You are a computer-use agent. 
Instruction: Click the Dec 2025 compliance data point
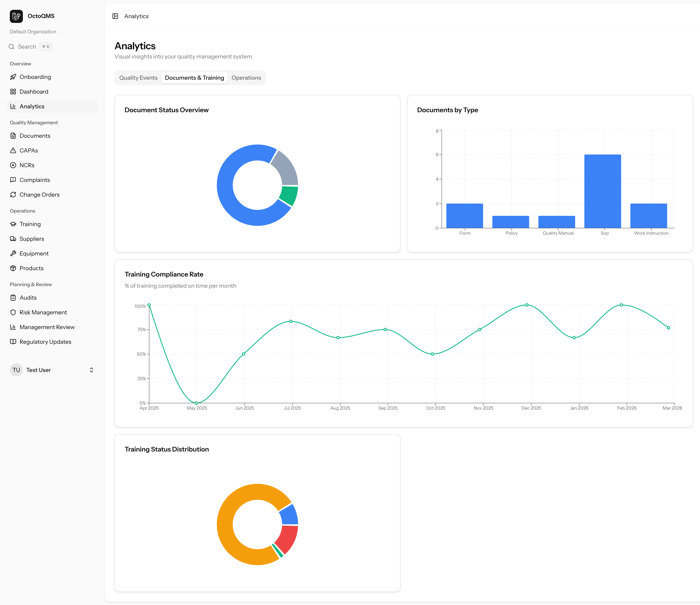[x=527, y=305]
